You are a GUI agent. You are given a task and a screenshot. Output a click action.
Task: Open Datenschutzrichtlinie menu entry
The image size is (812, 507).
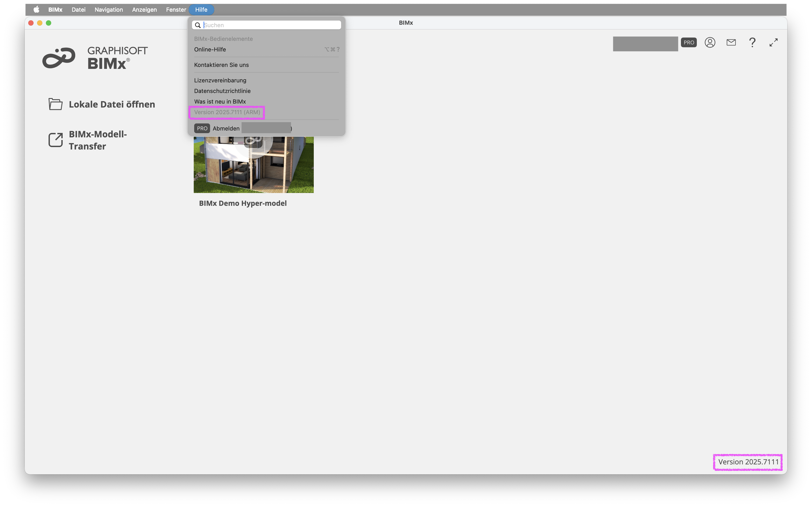266,91
